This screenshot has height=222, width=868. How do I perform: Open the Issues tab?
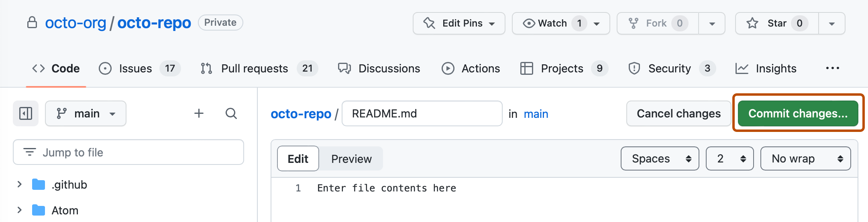(x=135, y=68)
